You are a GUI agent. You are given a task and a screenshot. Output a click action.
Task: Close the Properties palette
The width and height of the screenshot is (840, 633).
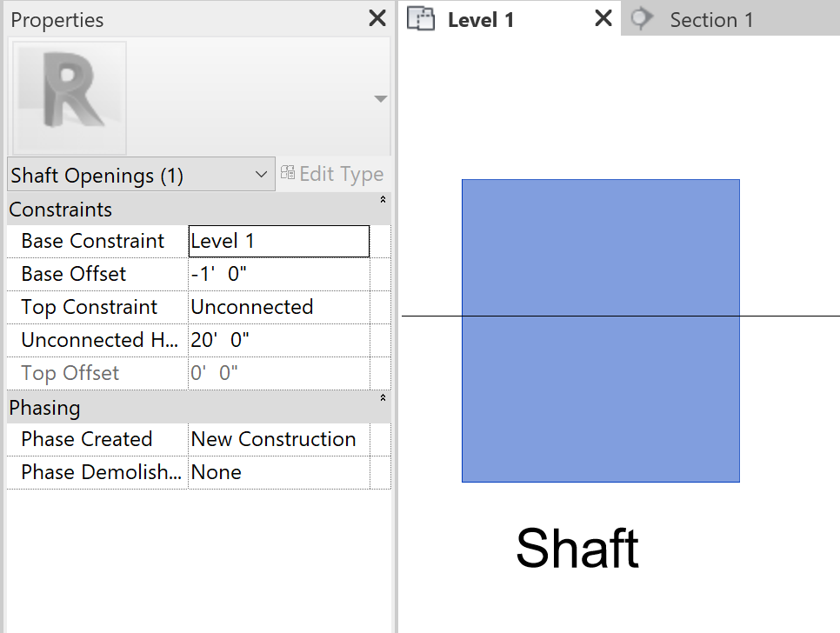pyautogui.click(x=377, y=17)
